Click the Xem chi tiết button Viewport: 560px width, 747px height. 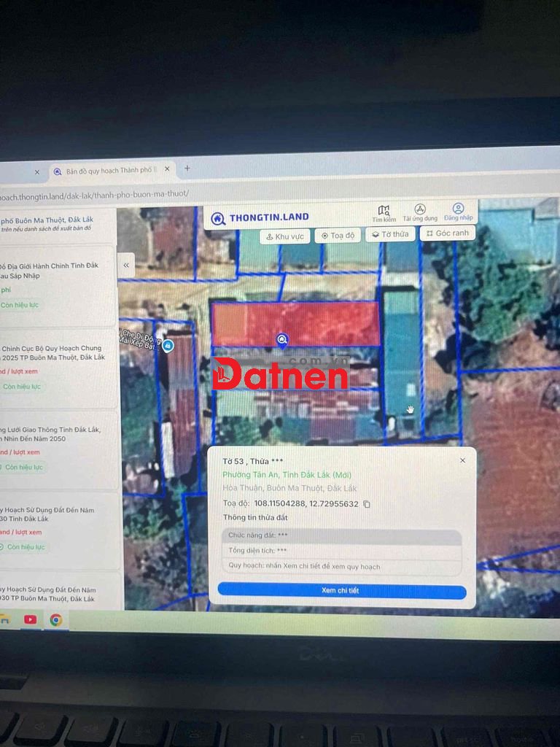341,590
